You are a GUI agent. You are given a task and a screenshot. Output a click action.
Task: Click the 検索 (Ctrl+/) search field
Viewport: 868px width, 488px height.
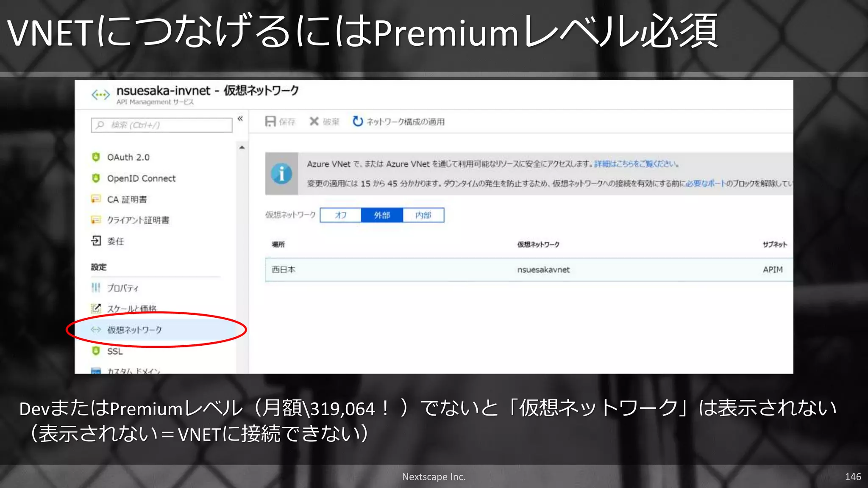[161, 125]
